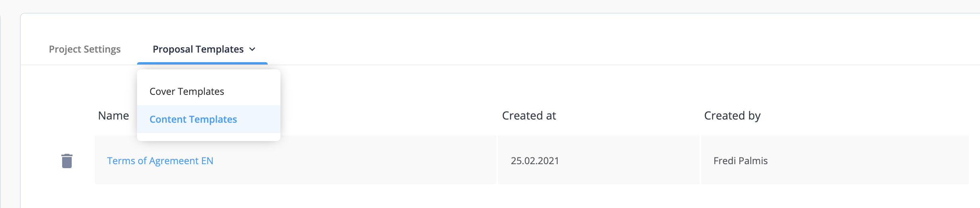Viewport: 980px width, 208px height.
Task: Switch to the Project Settings tab
Action: (x=85, y=49)
